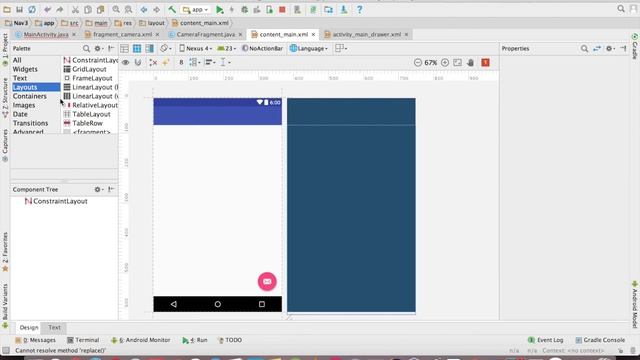Click the Make Project hammer icon
Viewport: 640px width, 360px height.
pyautogui.click(x=172, y=9)
